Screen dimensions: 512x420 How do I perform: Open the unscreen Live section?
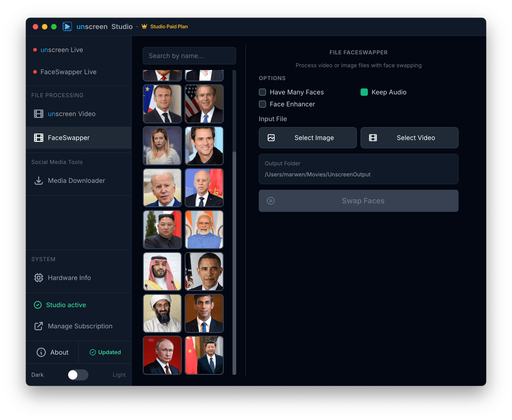62,50
